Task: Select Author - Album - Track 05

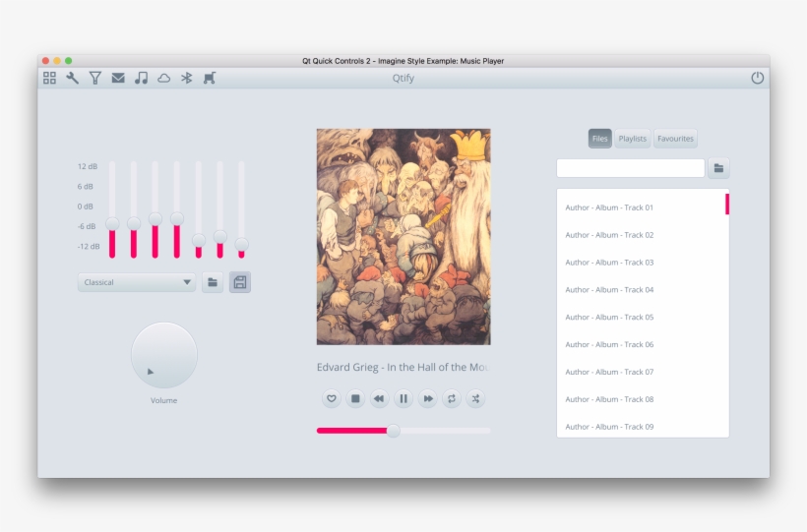Action: [642, 317]
